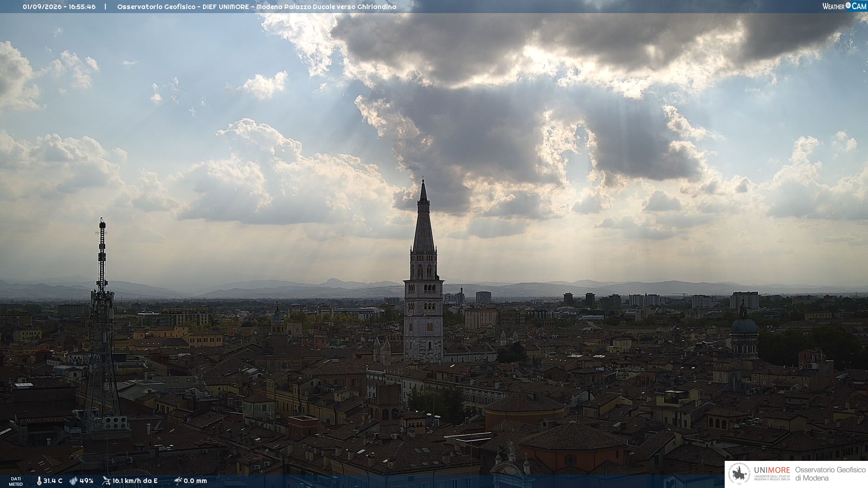This screenshot has height=488, width=868.
Task: Select the 31.4 C temperature reading
Action: coord(53,481)
